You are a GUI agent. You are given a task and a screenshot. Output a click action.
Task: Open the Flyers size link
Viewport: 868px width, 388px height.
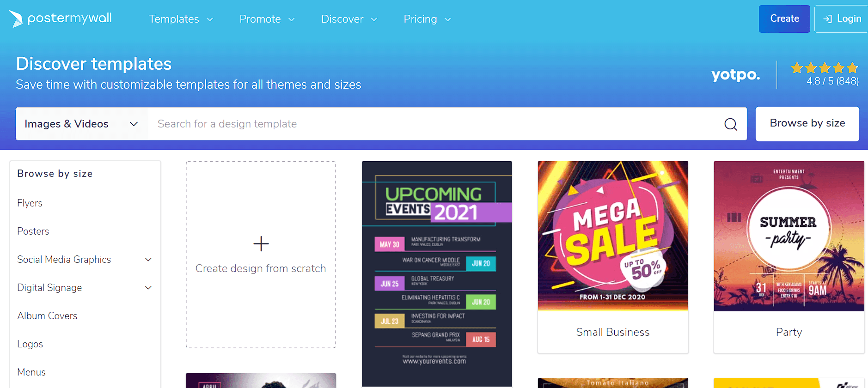pyautogui.click(x=30, y=203)
